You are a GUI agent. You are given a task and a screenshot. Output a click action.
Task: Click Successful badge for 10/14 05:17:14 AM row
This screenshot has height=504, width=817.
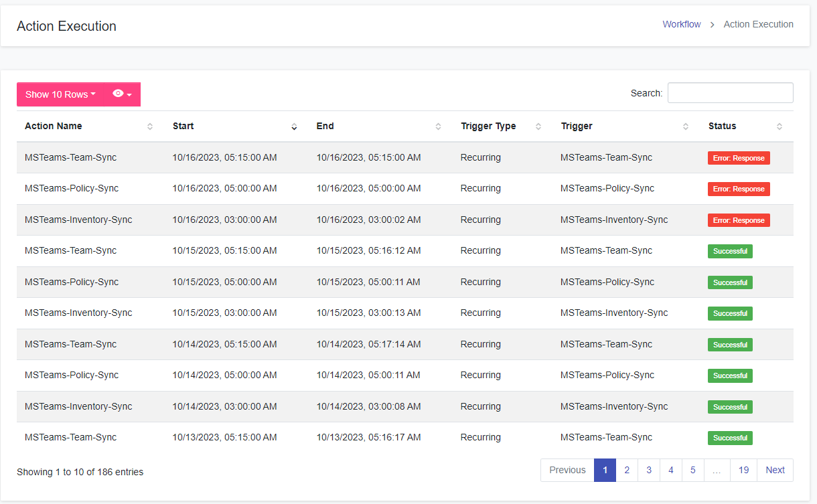730,345
